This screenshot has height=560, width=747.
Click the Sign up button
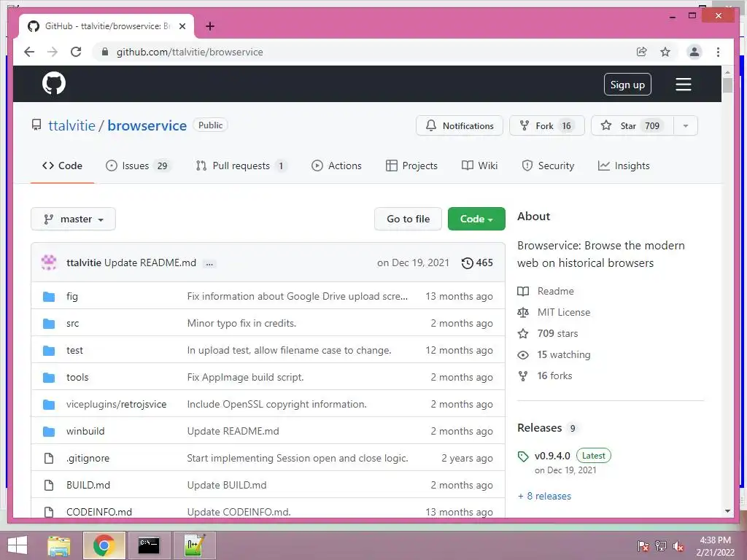coord(627,85)
